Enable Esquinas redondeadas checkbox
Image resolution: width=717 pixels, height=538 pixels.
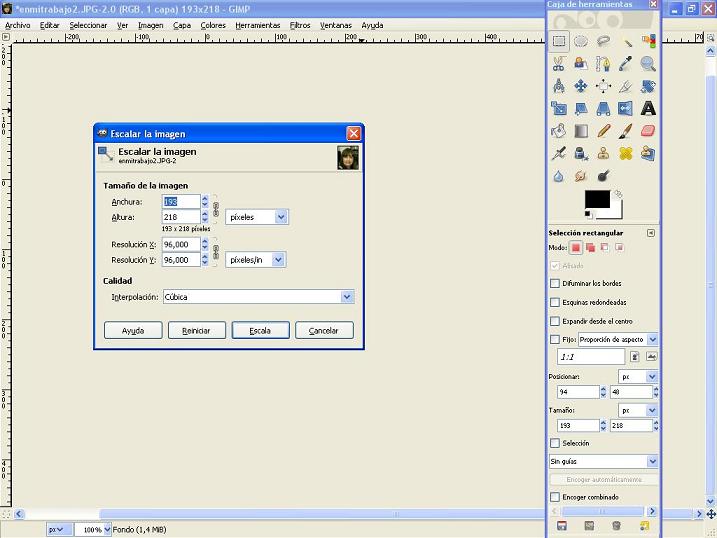click(555, 302)
